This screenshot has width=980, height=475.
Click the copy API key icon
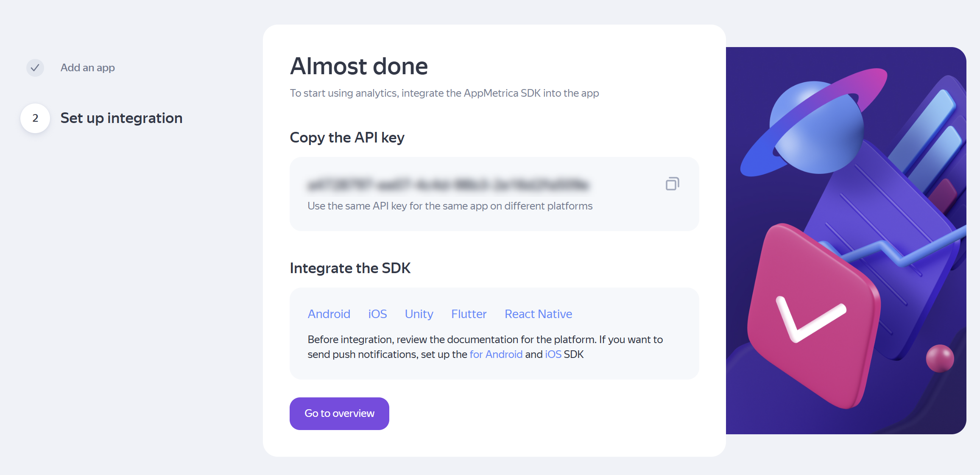click(x=672, y=184)
